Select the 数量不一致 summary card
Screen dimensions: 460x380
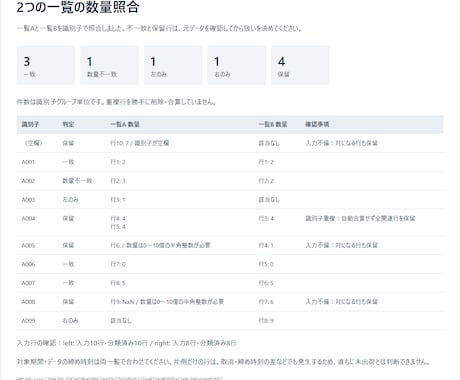point(109,65)
